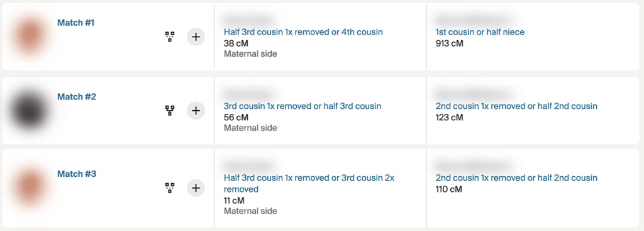This screenshot has height=231, width=644.
Task: Open the Match #3 name link
Action: (x=76, y=174)
